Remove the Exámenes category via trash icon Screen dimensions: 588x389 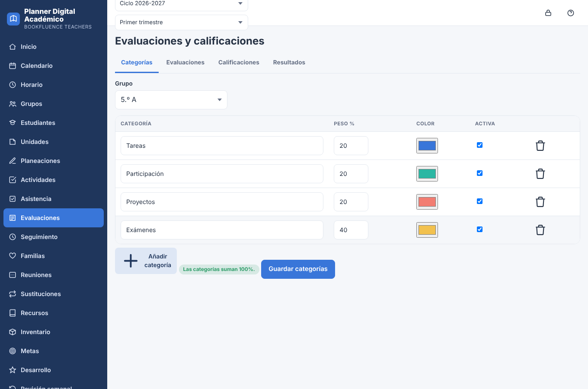(540, 230)
